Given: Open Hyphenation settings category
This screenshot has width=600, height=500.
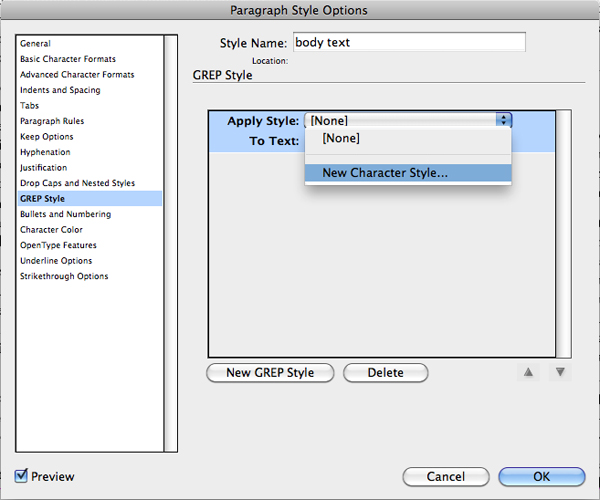Looking at the screenshot, I should (45, 152).
